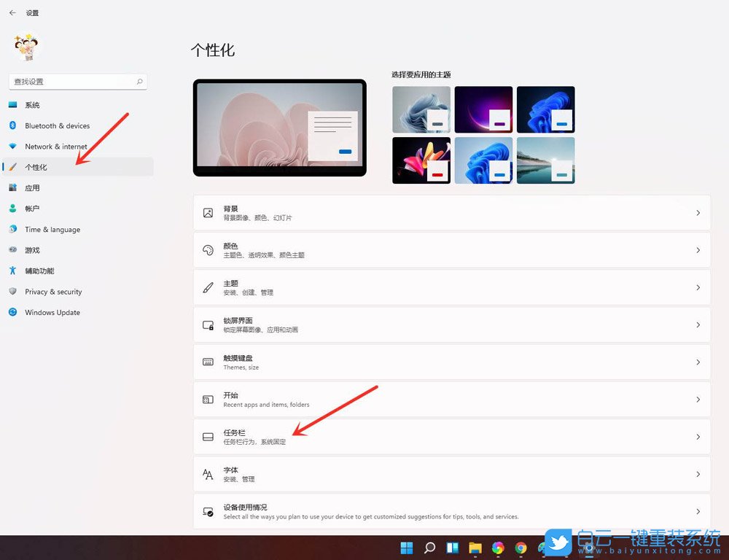The height and width of the screenshot is (560, 729).
Task: Open 字体 font settings
Action: [x=452, y=473]
